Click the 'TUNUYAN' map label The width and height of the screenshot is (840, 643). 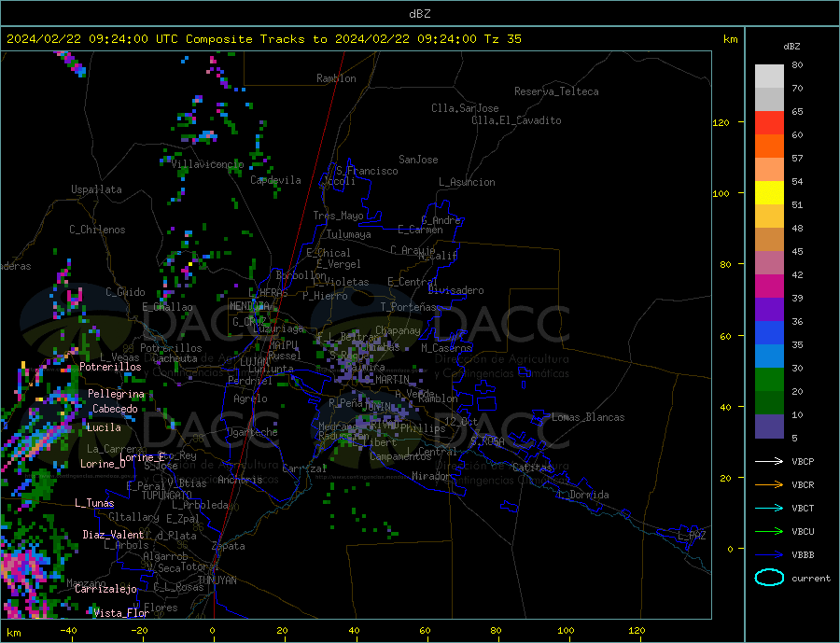pos(217,580)
